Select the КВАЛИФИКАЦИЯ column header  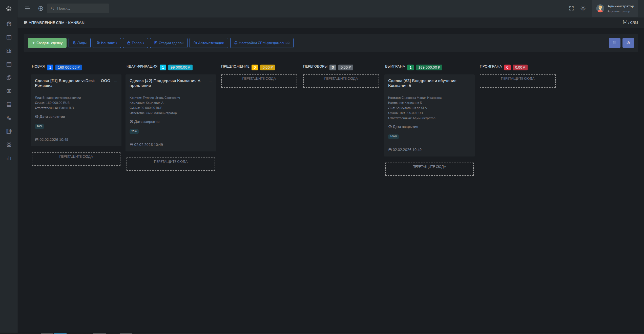coord(142,66)
